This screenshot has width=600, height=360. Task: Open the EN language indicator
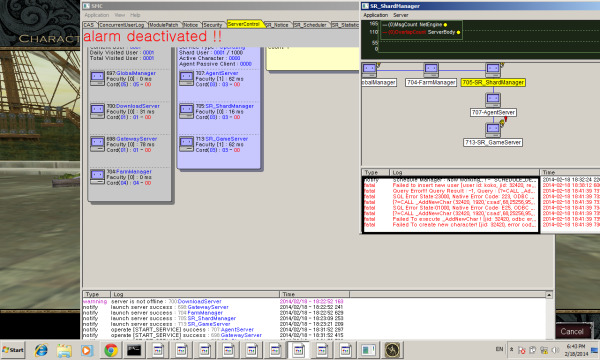pos(499,349)
